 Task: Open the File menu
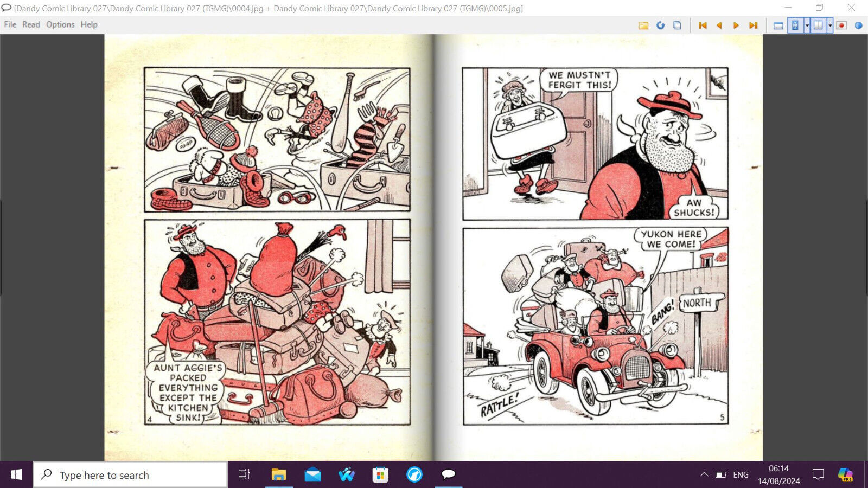[x=10, y=24]
